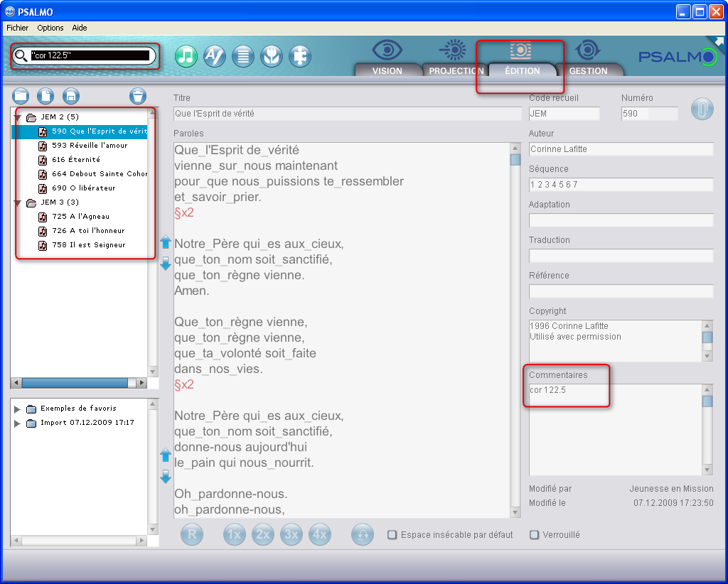Click the green music note icon
This screenshot has height=584, width=728.
click(186, 56)
